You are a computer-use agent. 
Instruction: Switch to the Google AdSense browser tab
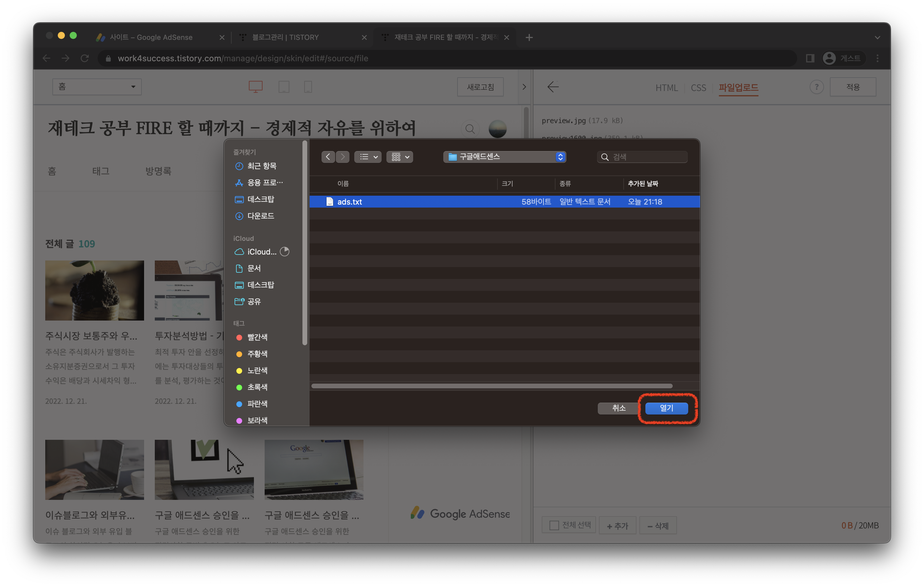(151, 37)
